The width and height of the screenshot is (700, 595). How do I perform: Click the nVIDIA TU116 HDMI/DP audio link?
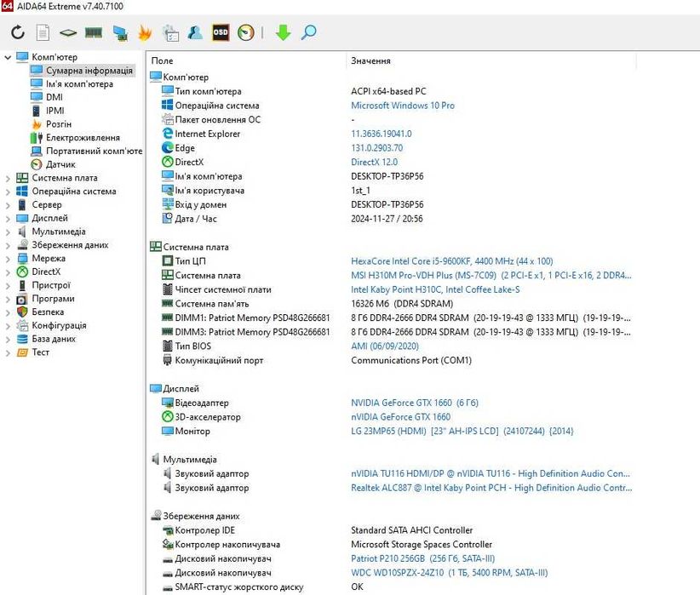tap(491, 473)
